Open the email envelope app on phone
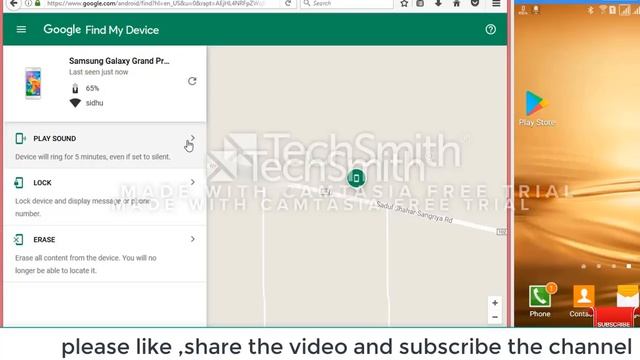The height and width of the screenshot is (360, 640). coord(627,296)
